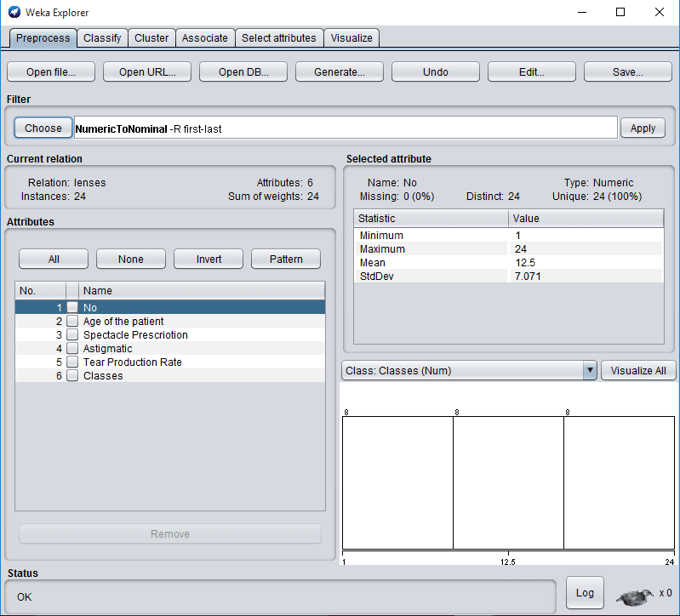Select the Age of the patient row
680x616 pixels.
(170, 322)
